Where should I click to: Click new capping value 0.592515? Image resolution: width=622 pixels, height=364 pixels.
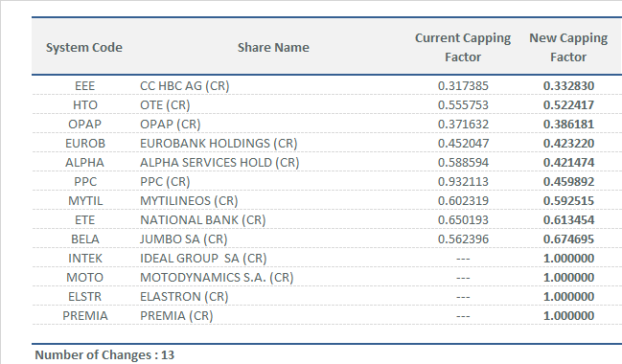(x=568, y=200)
